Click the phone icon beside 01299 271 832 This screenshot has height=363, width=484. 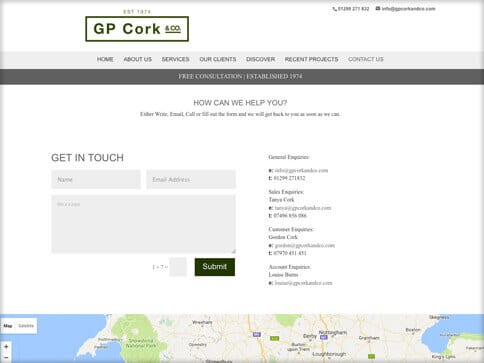(x=334, y=9)
